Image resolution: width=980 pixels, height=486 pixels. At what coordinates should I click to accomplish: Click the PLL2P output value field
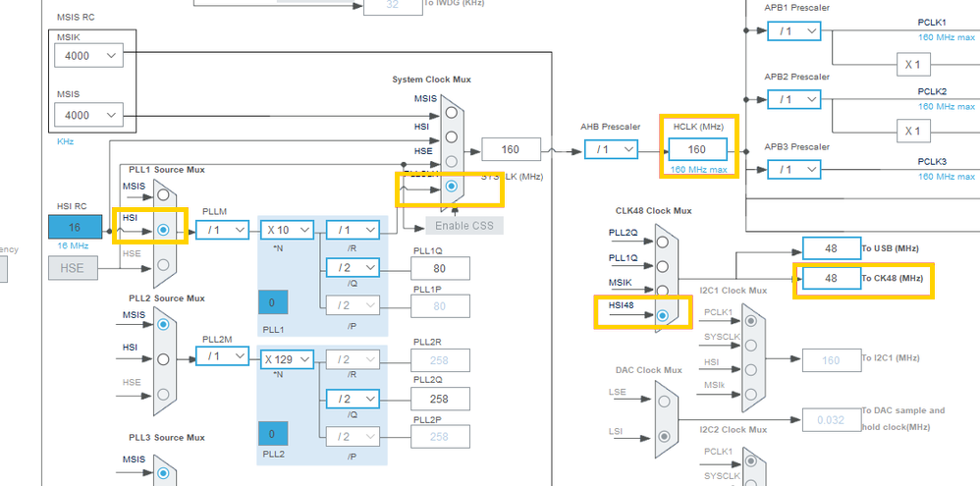click(x=440, y=437)
